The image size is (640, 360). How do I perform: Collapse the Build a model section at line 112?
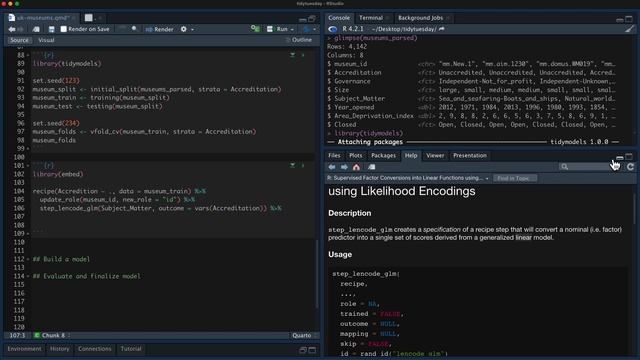coord(28,259)
